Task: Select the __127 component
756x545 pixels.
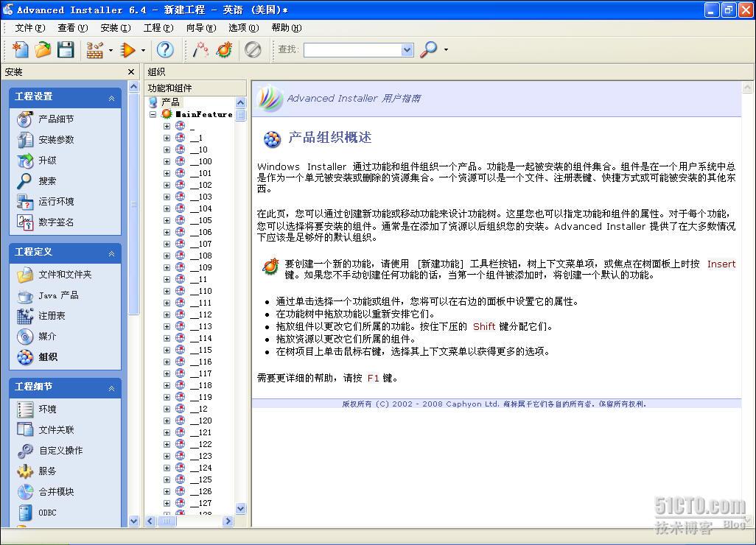Action: [201, 503]
